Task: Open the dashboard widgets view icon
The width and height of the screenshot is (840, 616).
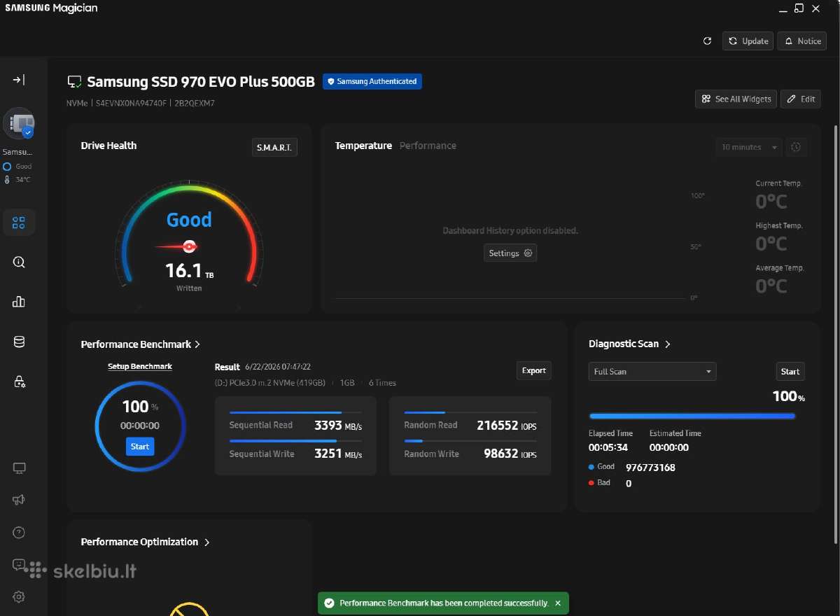Action: click(x=19, y=223)
